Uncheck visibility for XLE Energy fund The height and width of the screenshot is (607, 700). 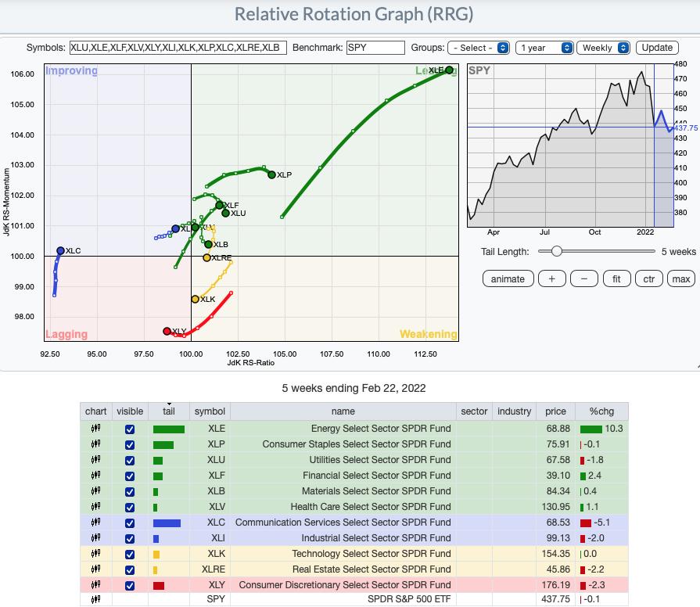pos(130,429)
